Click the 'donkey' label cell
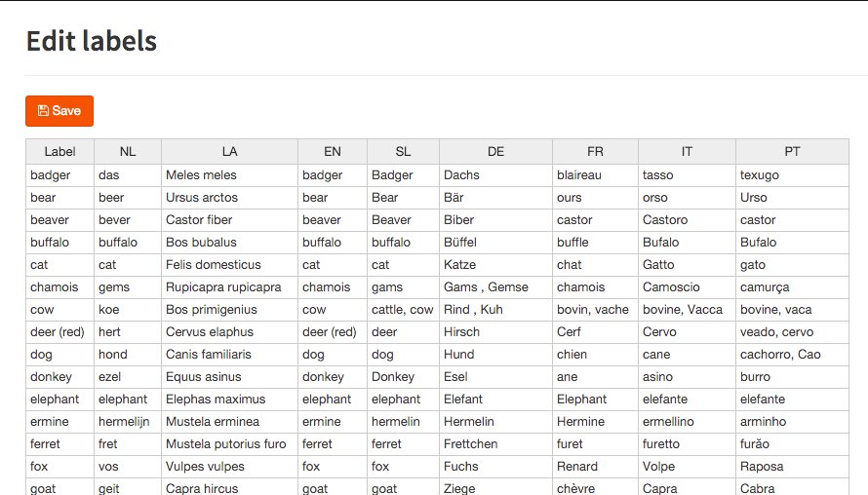Viewport: 868px width, 495px height. (x=59, y=377)
